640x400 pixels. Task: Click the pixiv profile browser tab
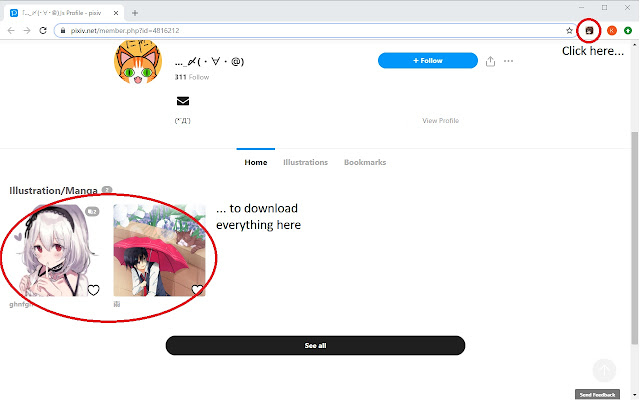(x=64, y=13)
